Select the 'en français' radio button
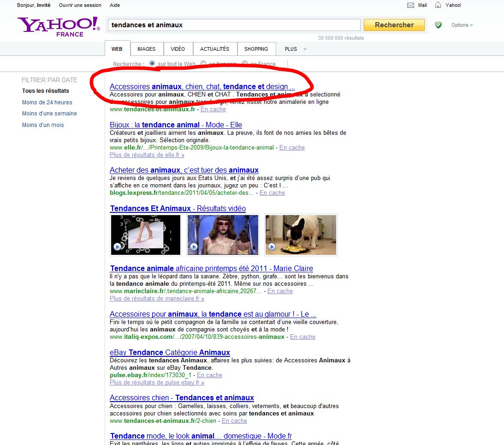This screenshot has height=445, width=504. [203, 63]
